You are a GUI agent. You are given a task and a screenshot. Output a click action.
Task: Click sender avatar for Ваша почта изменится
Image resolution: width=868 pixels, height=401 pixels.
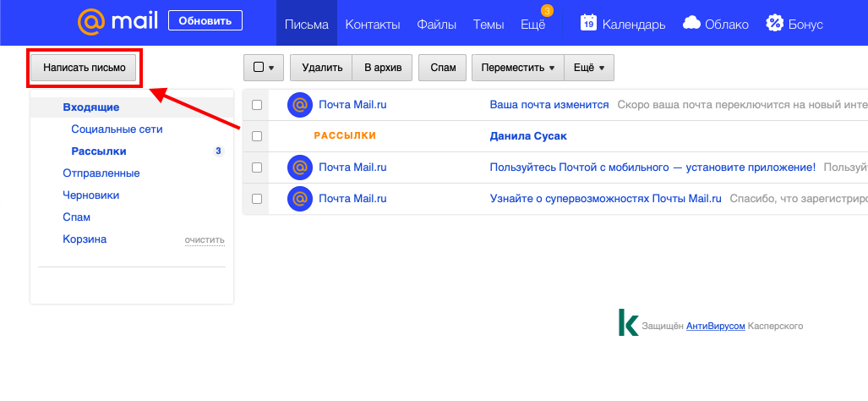(300, 105)
